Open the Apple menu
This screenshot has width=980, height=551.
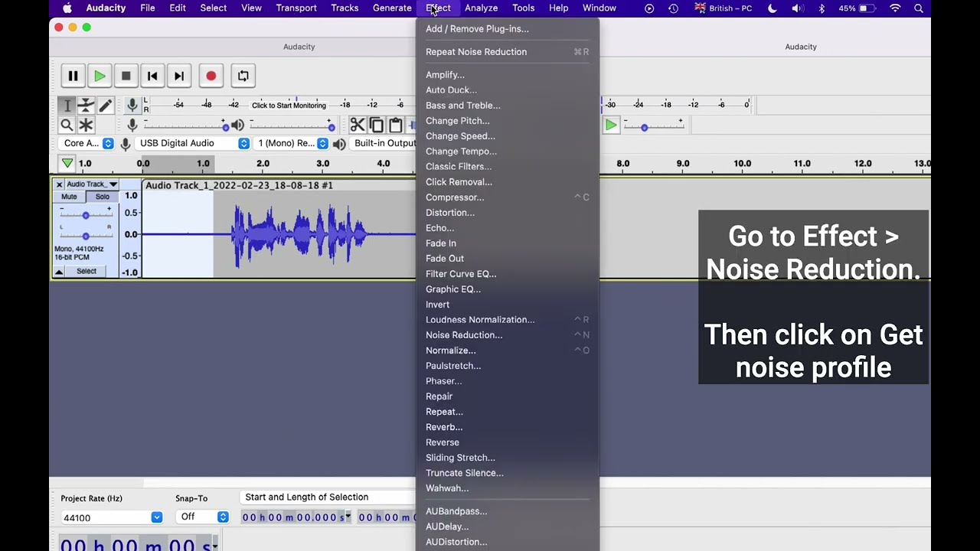point(67,8)
